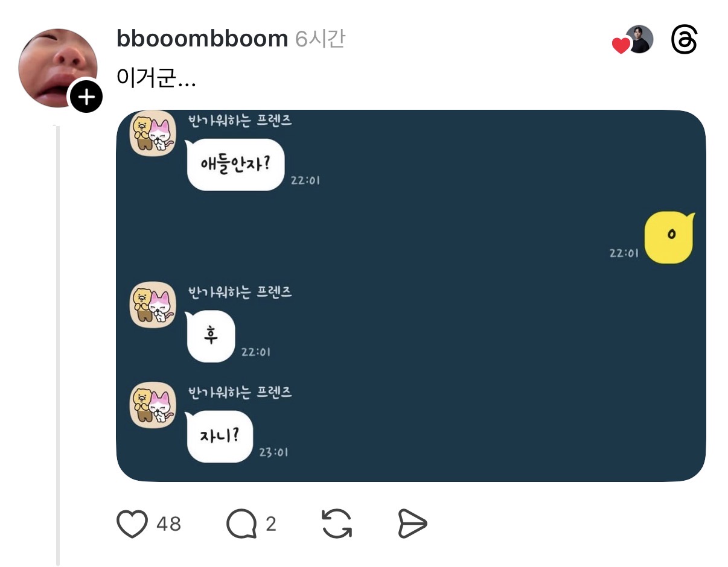Open the post author's profile picture
Image resolution: width=728 pixels, height=567 pixels.
pyautogui.click(x=58, y=68)
